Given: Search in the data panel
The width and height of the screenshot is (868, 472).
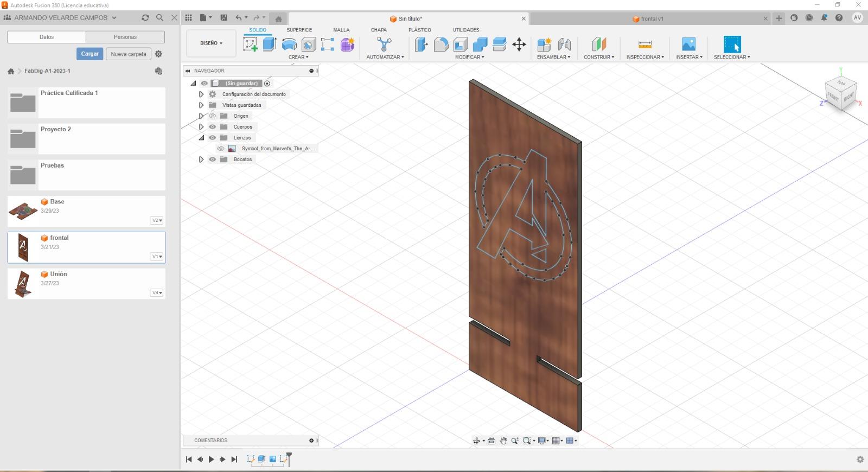Looking at the screenshot, I should coord(159,18).
